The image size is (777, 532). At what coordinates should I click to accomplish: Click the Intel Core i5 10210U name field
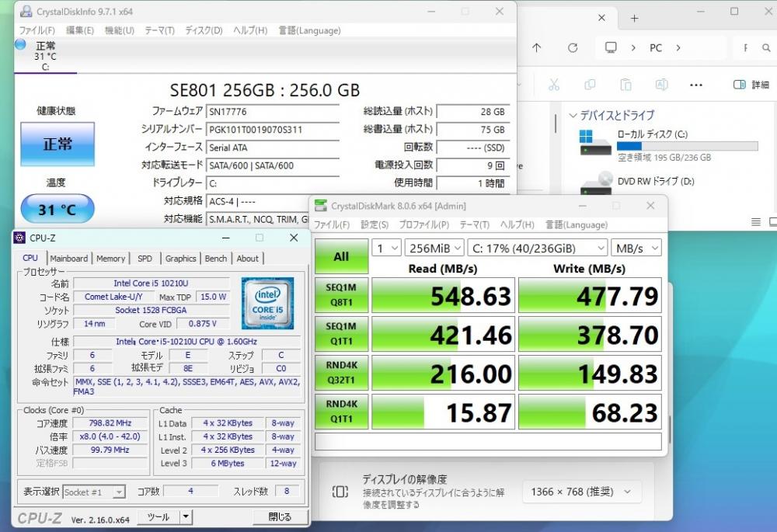pyautogui.click(x=152, y=283)
